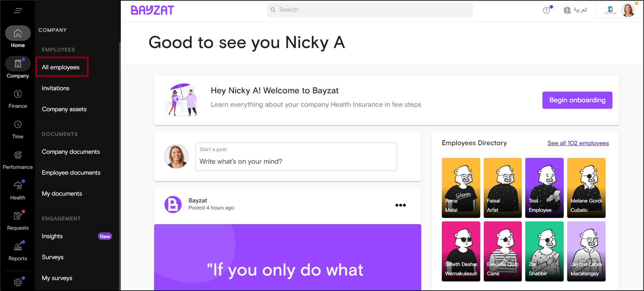
Task: Click the Begin onboarding button
Action: (577, 100)
